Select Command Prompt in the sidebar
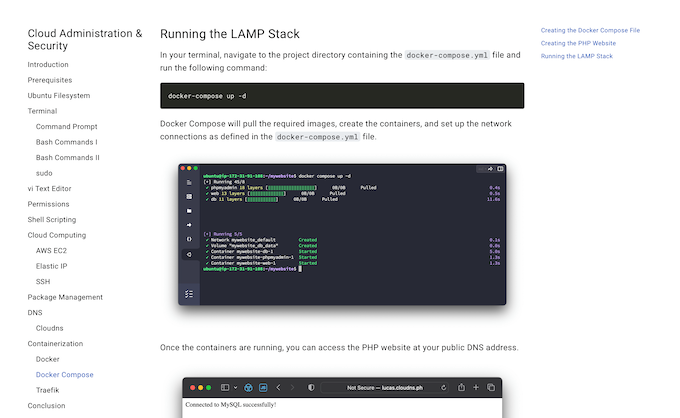Image resolution: width=680 pixels, height=418 pixels. [66, 127]
